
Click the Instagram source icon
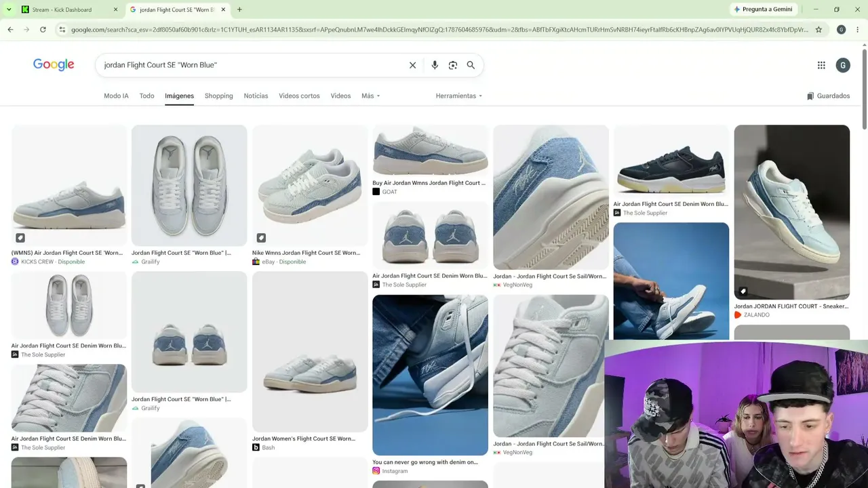click(376, 471)
